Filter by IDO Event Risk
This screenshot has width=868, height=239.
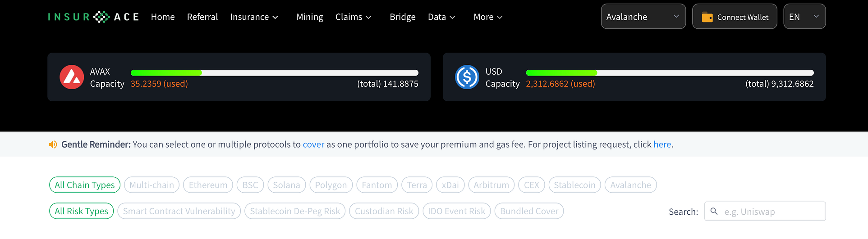click(457, 211)
